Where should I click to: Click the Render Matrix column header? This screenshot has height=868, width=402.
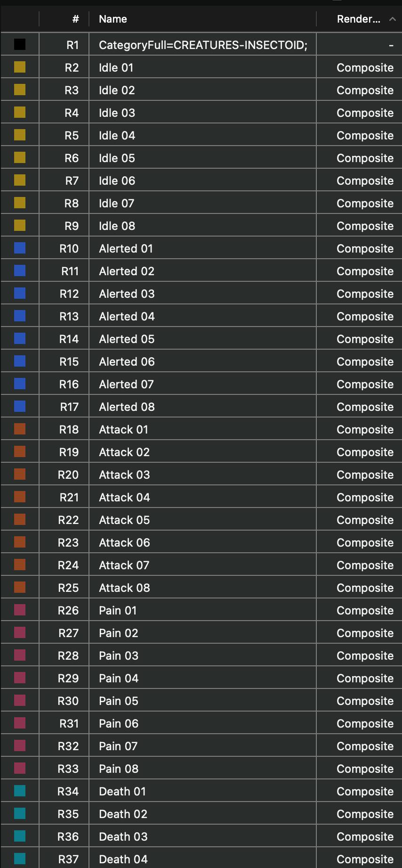358,19
